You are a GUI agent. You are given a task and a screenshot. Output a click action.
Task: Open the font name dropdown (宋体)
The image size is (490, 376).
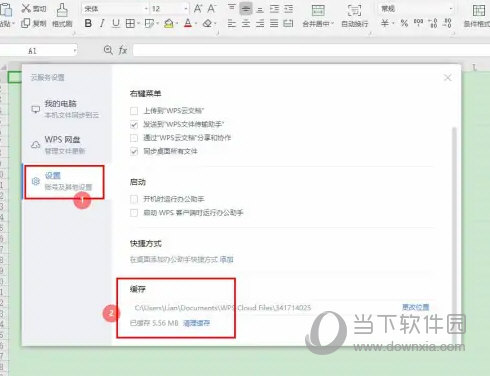(x=146, y=9)
